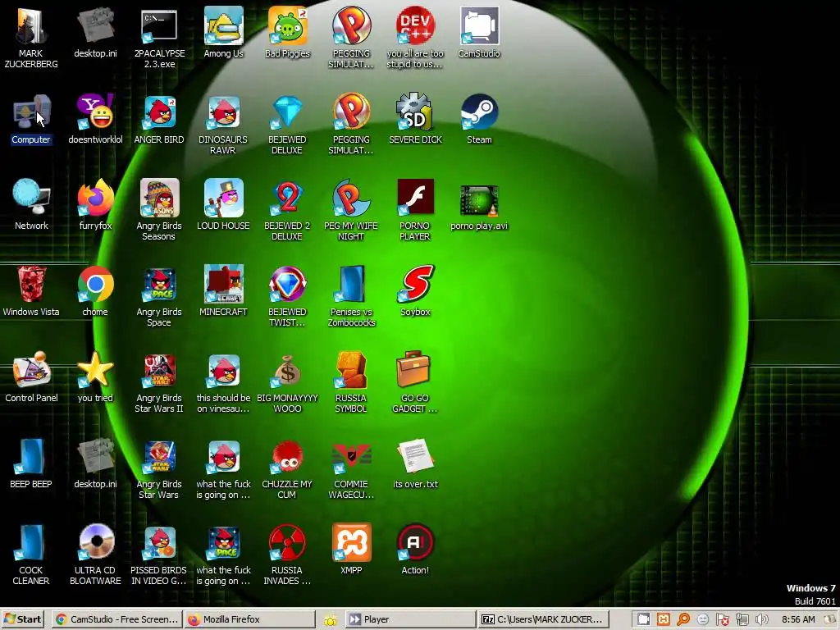Launch the Bad Piggies shortcut
This screenshot has width=840, height=630.
[x=288, y=32]
